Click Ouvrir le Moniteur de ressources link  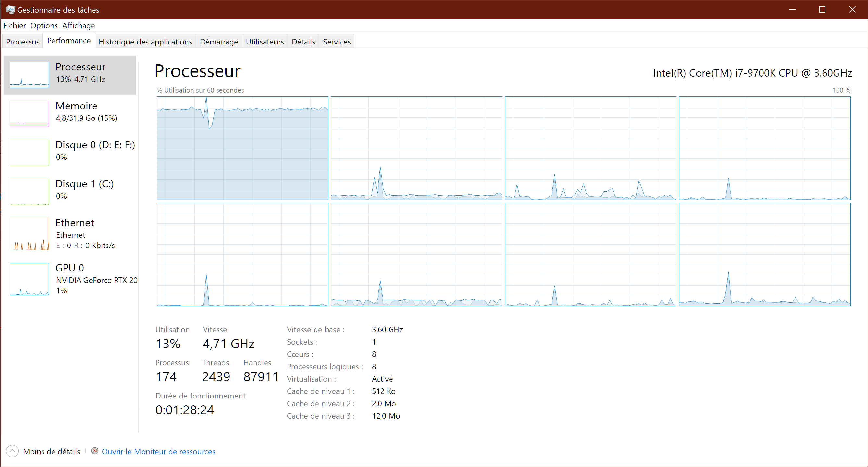point(158,451)
